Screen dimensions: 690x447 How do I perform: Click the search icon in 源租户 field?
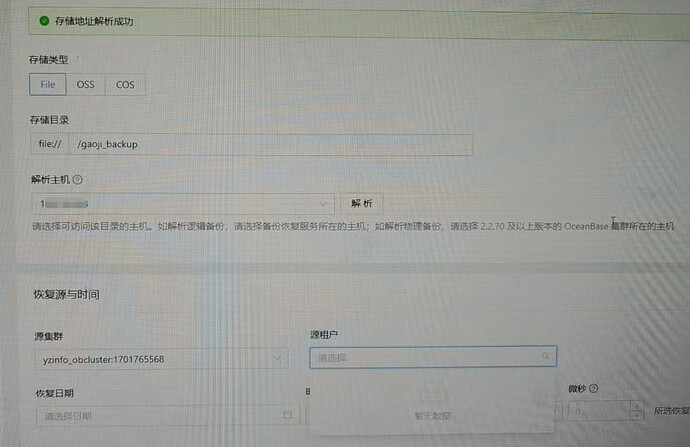[545, 356]
